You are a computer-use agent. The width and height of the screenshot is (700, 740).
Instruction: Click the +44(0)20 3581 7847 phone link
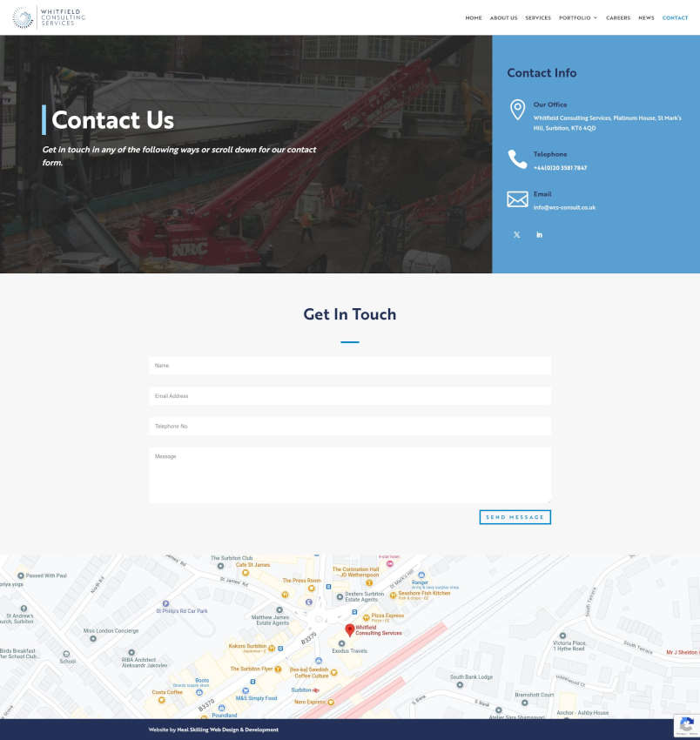coord(560,168)
